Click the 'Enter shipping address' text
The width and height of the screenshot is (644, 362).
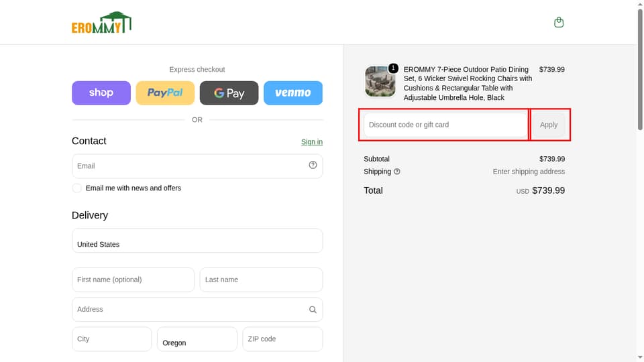point(529,172)
